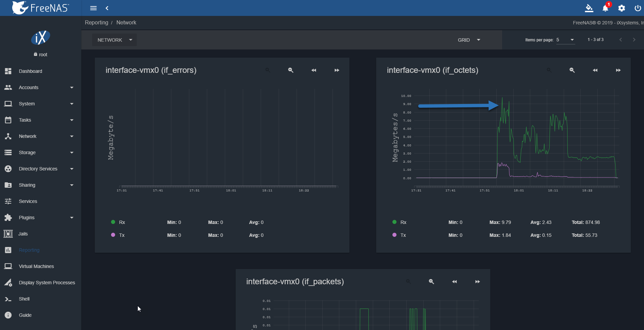Change items per page dropdown

565,40
